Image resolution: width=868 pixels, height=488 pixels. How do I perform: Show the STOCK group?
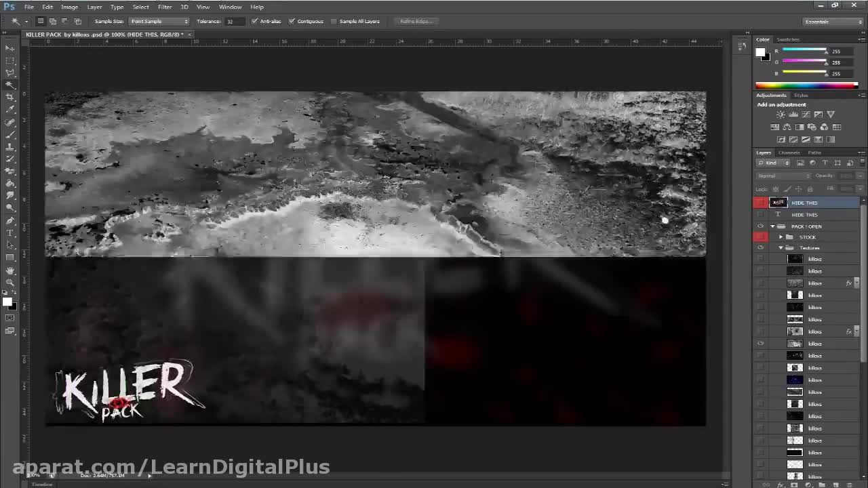[x=760, y=237]
